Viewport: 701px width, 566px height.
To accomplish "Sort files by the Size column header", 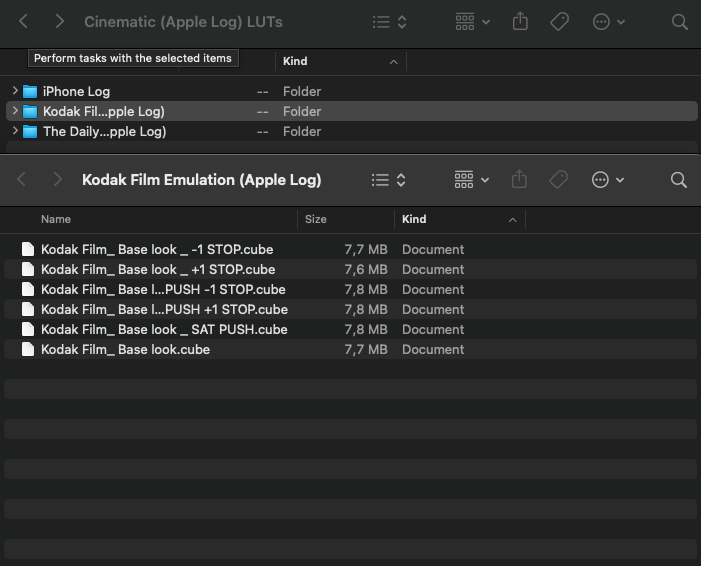I will coord(316,219).
